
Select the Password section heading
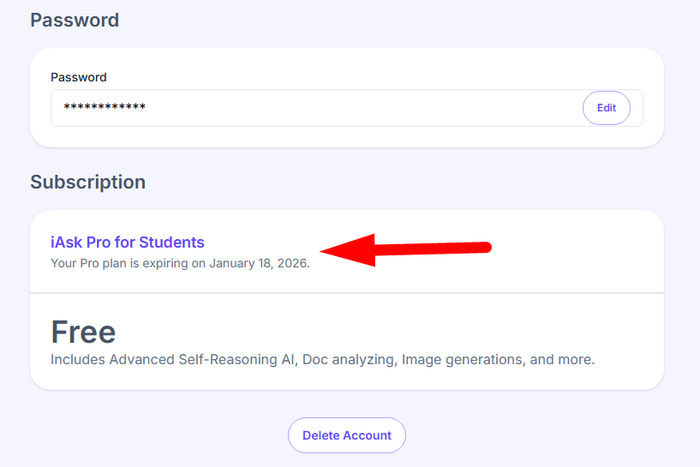[x=74, y=20]
